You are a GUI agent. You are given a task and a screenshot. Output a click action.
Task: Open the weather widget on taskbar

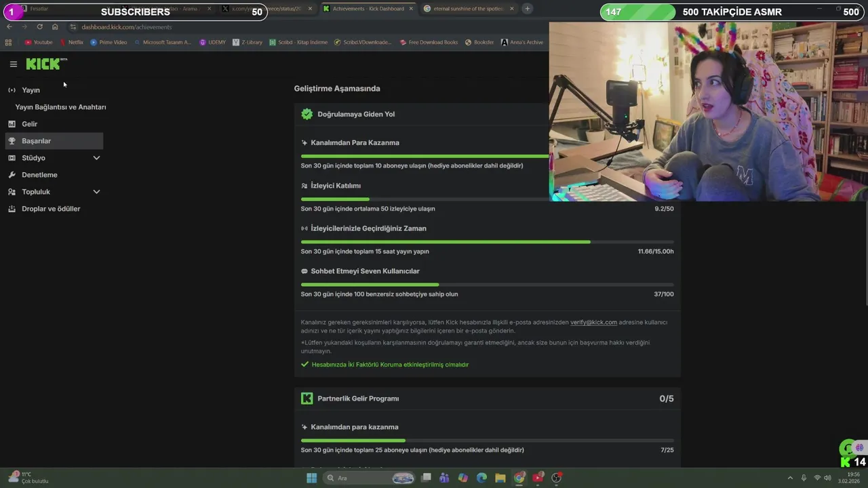28,478
